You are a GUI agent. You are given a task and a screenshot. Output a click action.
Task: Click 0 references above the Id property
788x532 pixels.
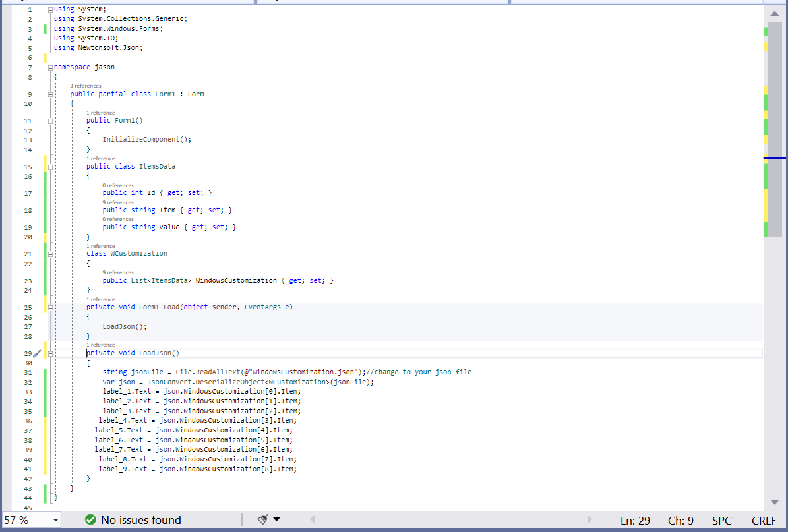117,185
